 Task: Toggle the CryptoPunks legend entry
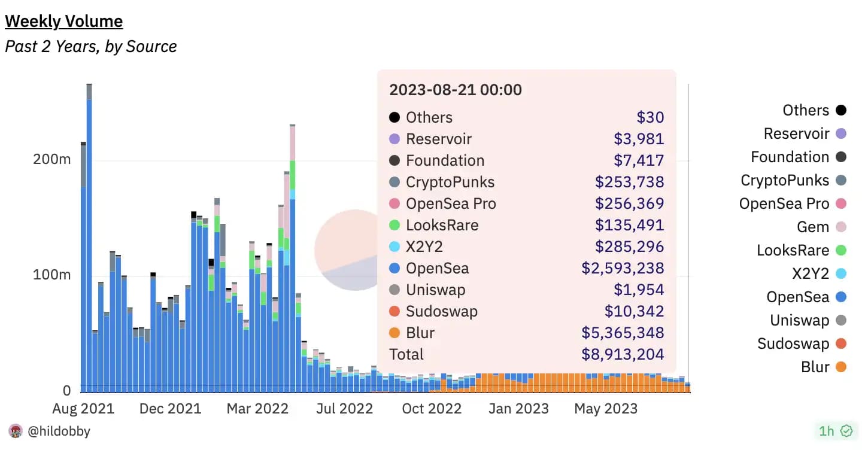[794, 180]
